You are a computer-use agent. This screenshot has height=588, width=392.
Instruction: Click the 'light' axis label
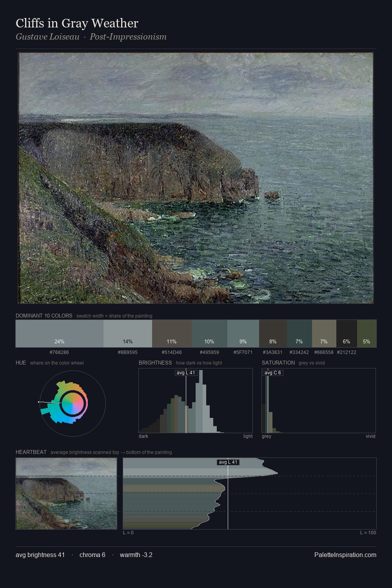(248, 436)
